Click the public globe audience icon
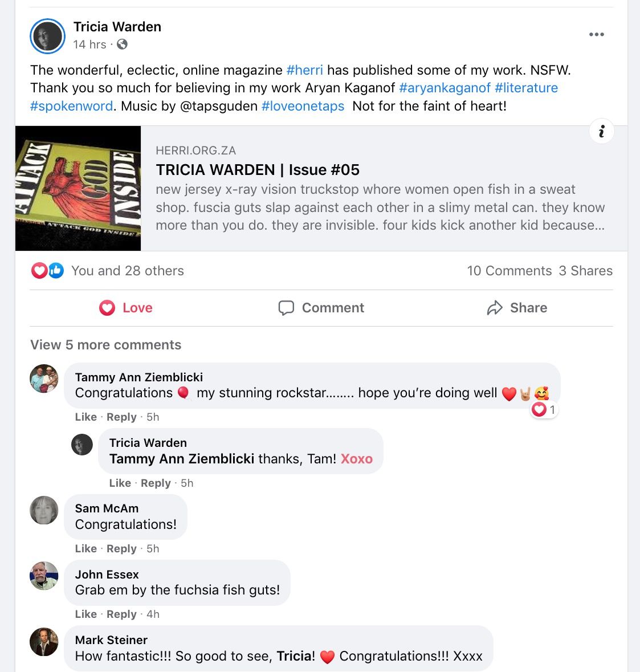Screen dimensions: 640x672 [x=122, y=44]
